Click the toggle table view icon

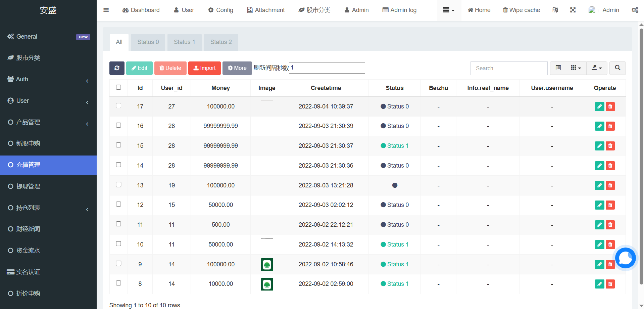tap(558, 68)
